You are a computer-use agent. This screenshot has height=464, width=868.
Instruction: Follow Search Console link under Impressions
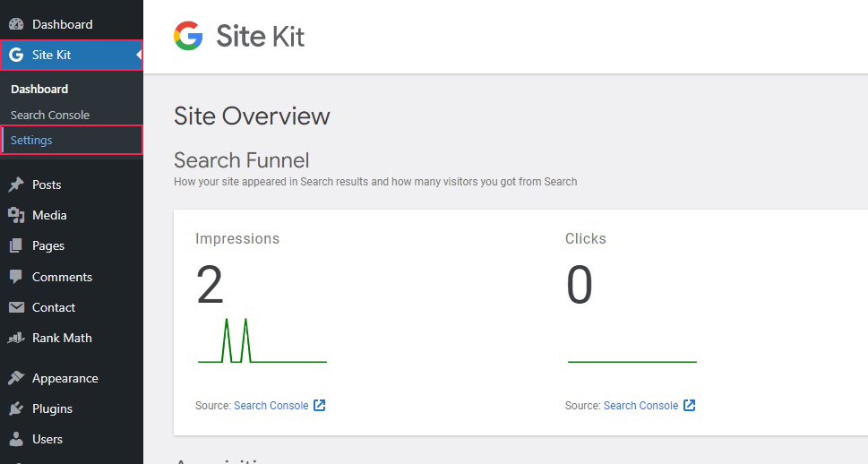pos(271,405)
